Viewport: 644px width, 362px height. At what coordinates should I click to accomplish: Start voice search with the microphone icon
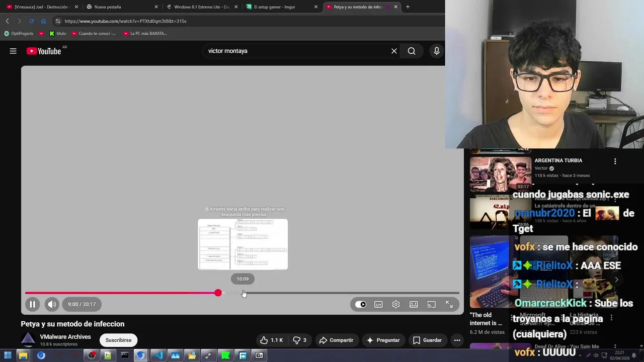pos(437,51)
